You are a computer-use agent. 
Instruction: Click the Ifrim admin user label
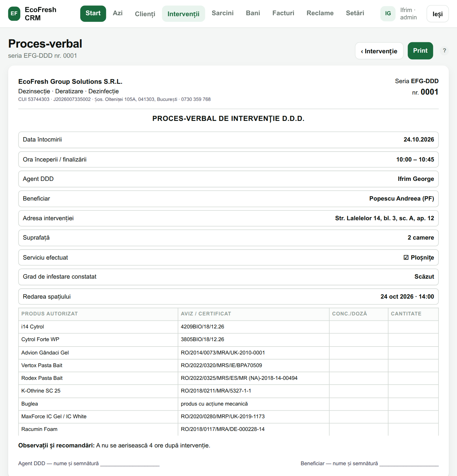[x=408, y=14]
